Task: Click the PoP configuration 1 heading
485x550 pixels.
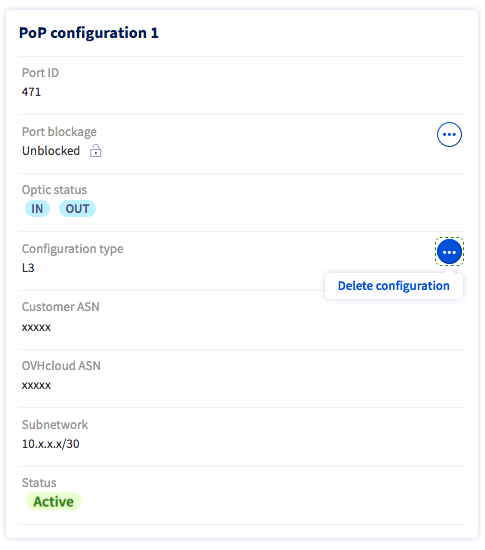Action: tap(89, 33)
